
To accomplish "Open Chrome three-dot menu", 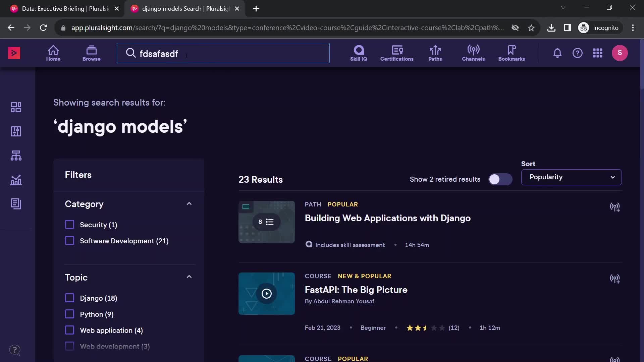I will click(633, 28).
